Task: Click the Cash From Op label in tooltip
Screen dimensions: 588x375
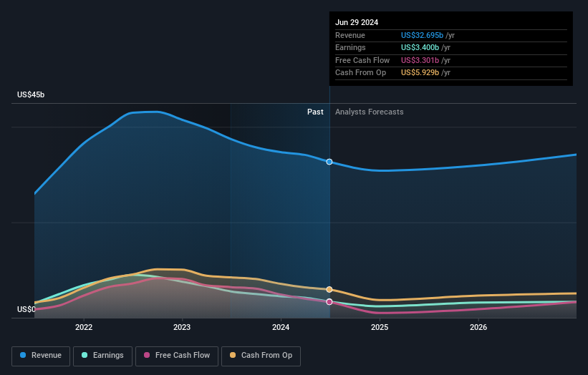Action: coord(360,73)
